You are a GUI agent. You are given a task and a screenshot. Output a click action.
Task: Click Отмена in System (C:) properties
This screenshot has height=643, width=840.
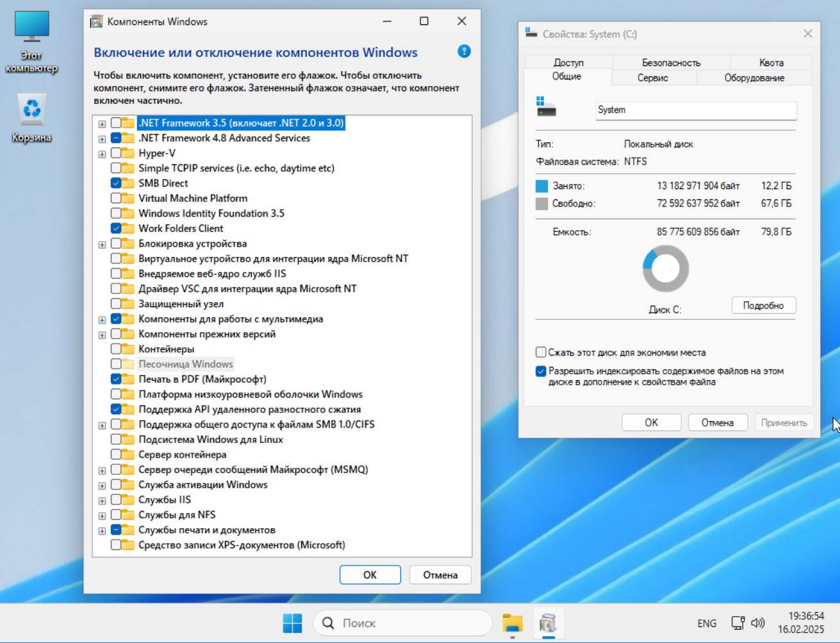tap(717, 422)
